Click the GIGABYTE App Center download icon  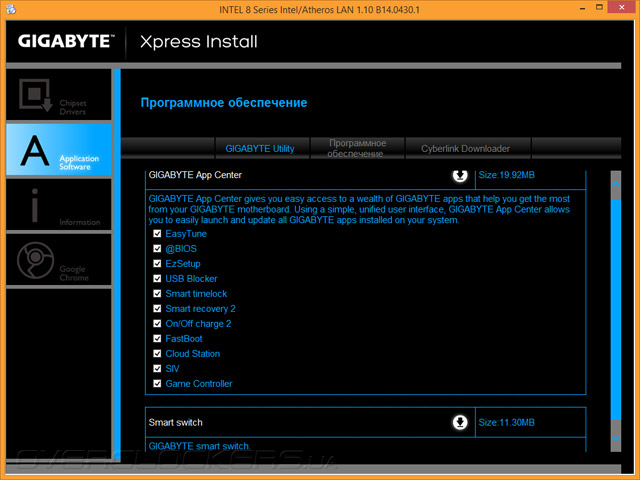pyautogui.click(x=460, y=175)
